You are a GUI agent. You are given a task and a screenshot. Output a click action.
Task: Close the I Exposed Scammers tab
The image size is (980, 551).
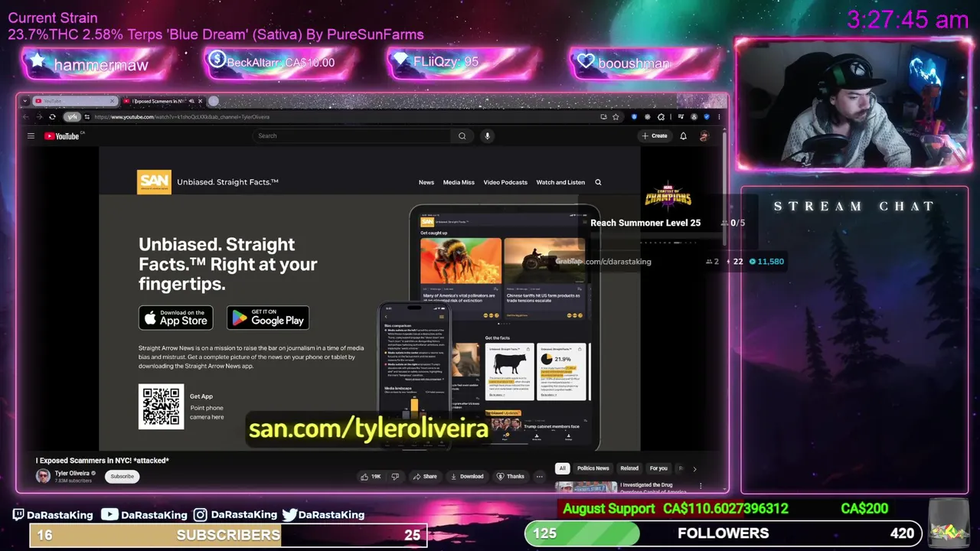[201, 101]
